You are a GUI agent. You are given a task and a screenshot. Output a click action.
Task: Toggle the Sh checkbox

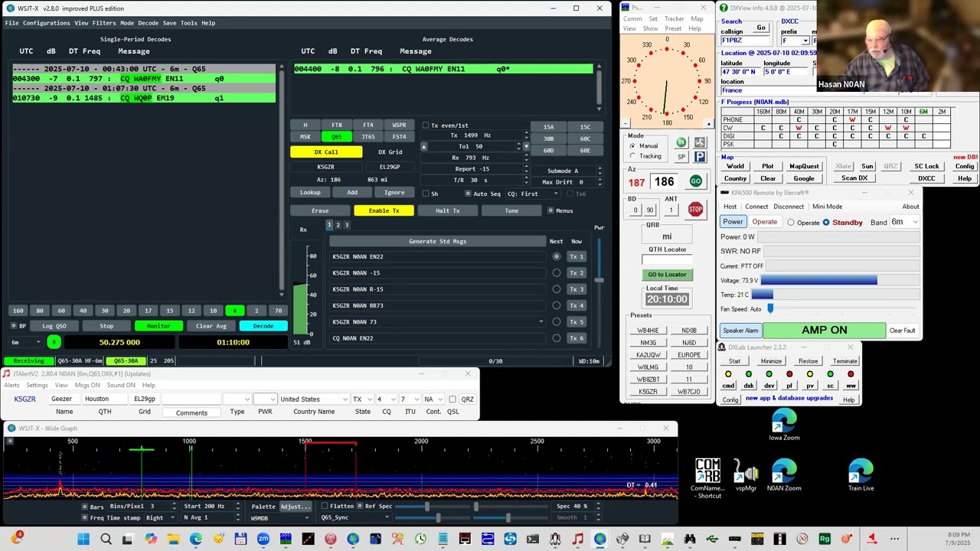tap(426, 194)
